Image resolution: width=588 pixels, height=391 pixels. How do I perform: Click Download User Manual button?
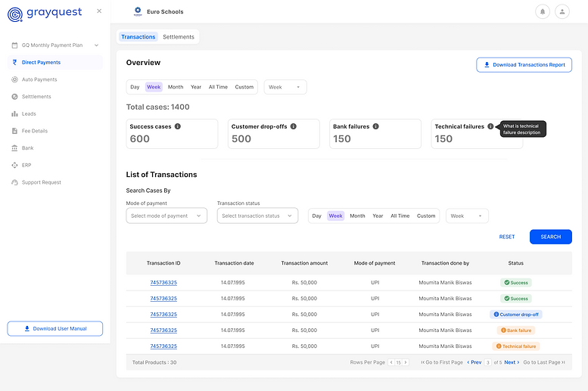click(x=54, y=329)
